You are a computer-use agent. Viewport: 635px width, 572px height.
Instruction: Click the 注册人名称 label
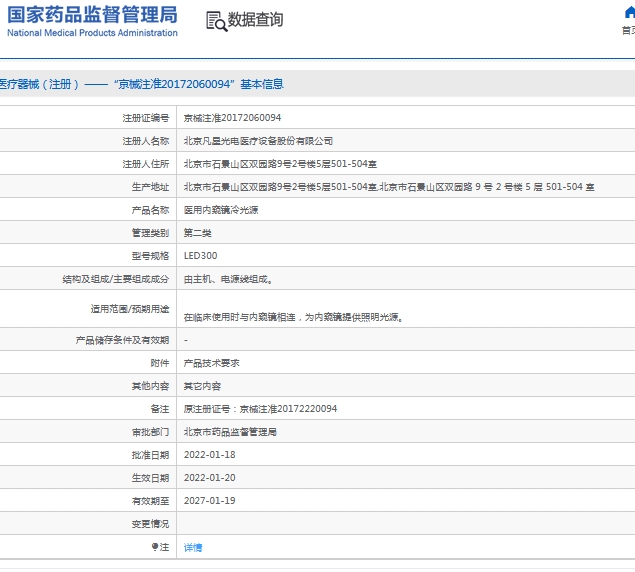pyautogui.click(x=146, y=141)
